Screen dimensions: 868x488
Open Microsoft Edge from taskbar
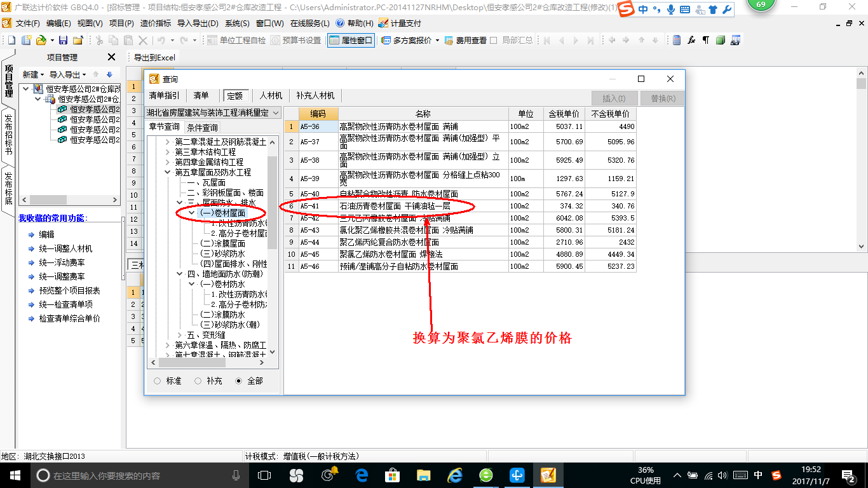pos(362,475)
